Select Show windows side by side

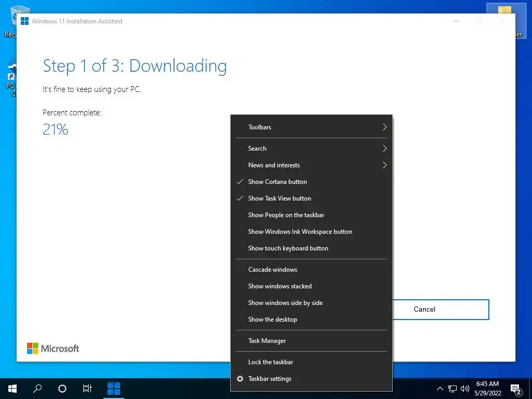click(x=312, y=303)
